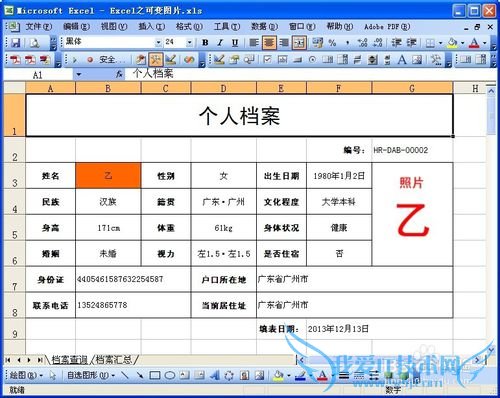Toggle Italic formatting

tap(220, 42)
